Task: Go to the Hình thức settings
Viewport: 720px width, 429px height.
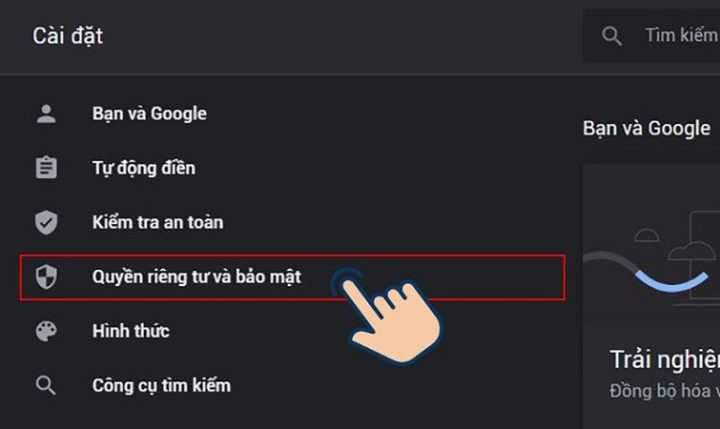Action: (130, 331)
